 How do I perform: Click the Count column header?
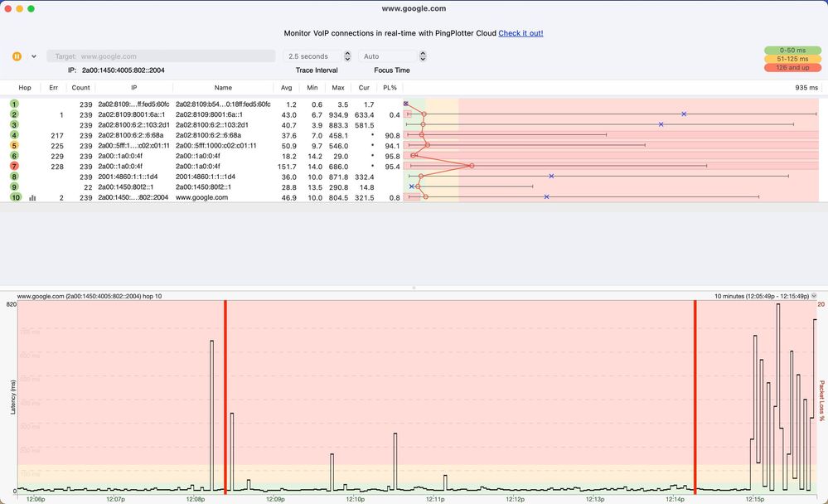[x=80, y=88]
